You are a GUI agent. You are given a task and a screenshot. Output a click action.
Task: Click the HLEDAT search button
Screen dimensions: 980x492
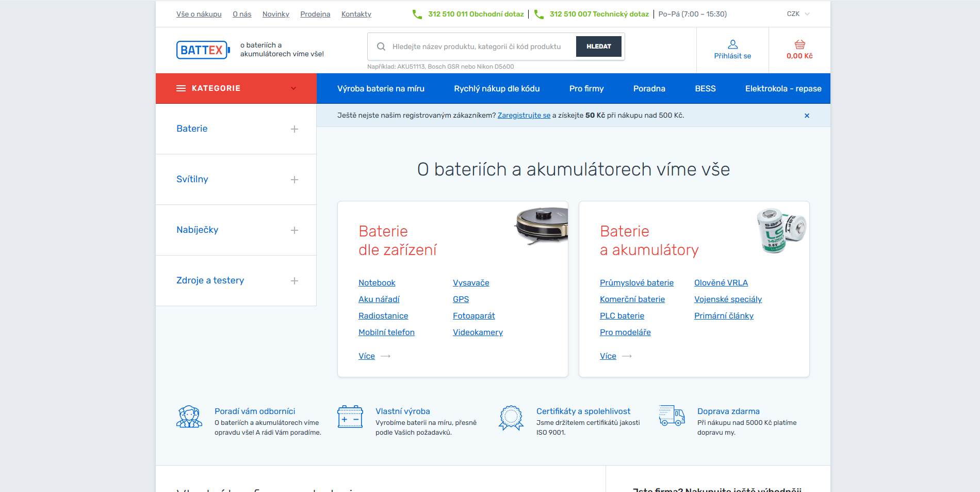(x=598, y=46)
